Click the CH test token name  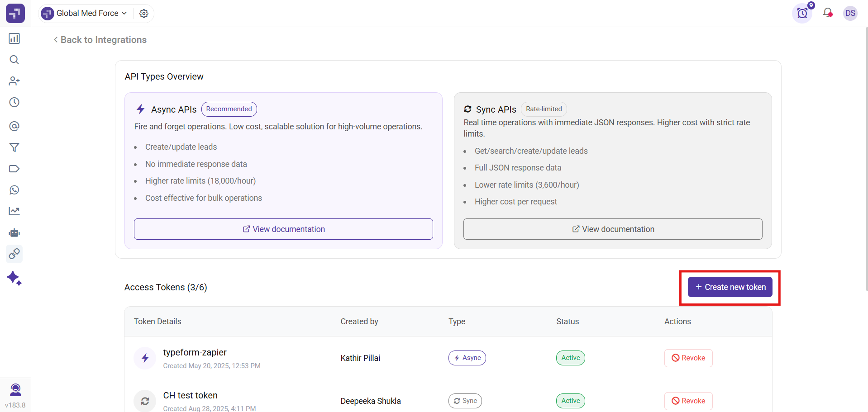pyautogui.click(x=190, y=395)
